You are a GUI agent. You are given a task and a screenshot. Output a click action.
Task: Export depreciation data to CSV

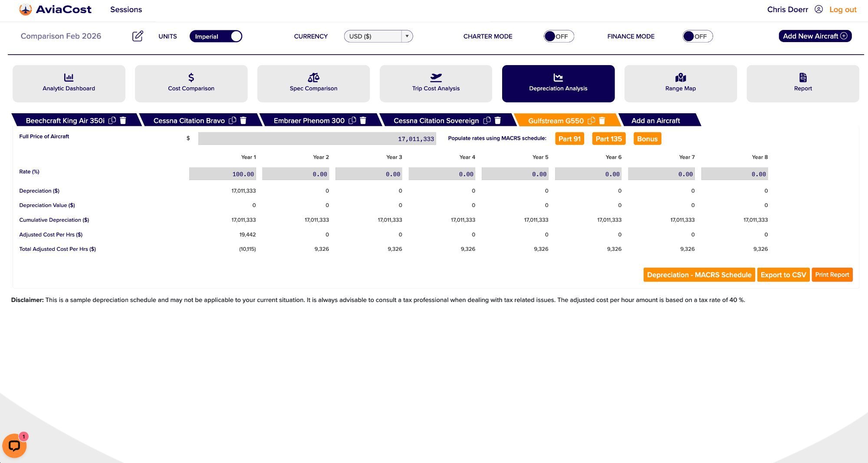point(783,275)
